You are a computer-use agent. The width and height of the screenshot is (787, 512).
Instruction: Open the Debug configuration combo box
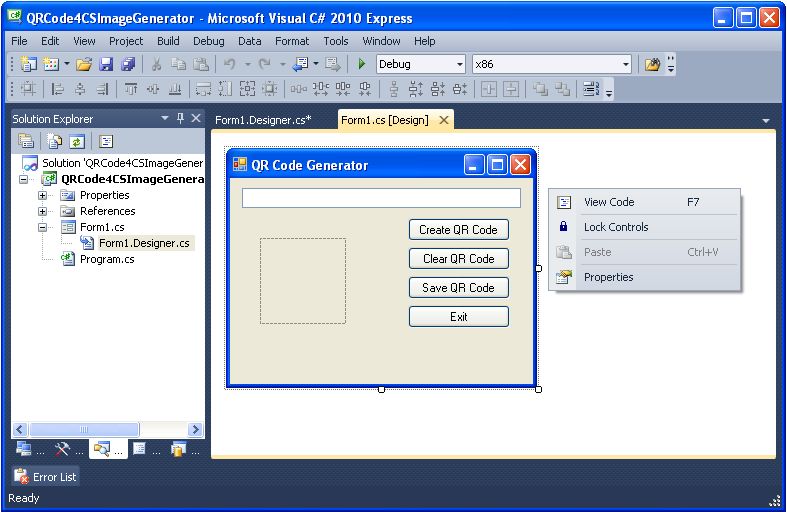(421, 64)
